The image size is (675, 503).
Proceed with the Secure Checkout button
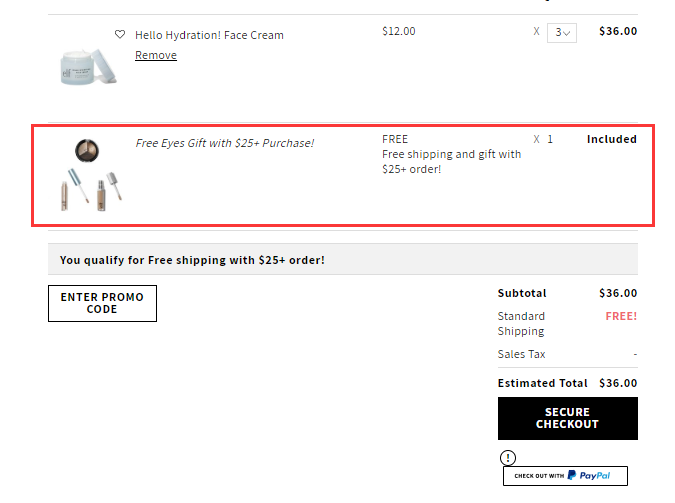(x=568, y=418)
